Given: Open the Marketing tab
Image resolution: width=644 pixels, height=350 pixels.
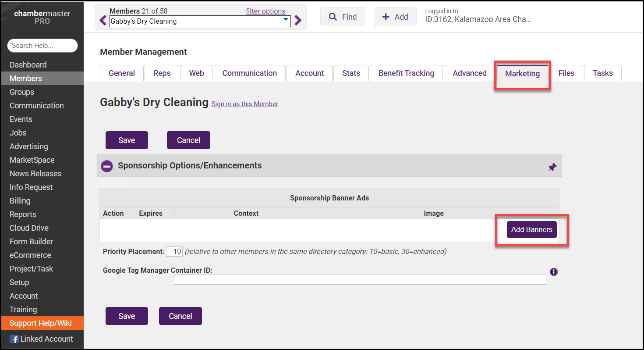Looking at the screenshot, I should pos(522,74).
